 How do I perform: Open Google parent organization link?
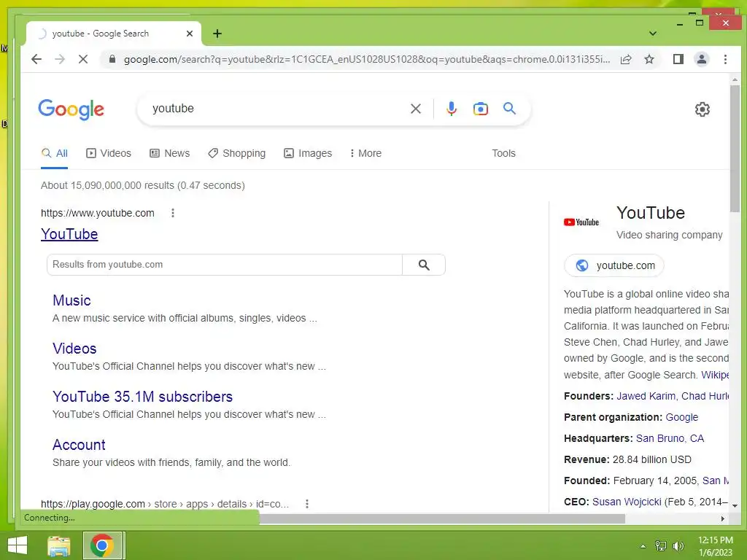pos(682,417)
